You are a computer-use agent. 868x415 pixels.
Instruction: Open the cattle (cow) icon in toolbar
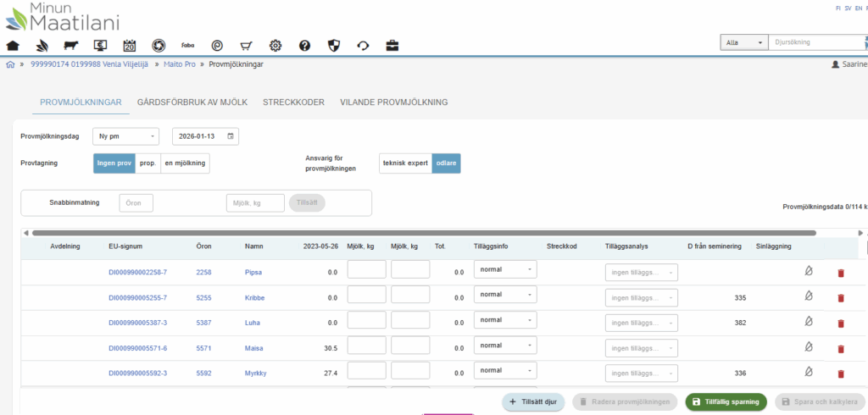coord(71,45)
